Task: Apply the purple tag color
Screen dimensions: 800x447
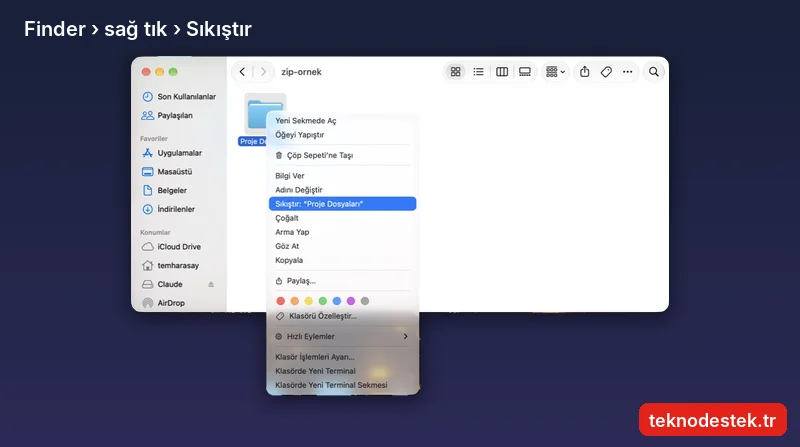Action: (x=351, y=301)
